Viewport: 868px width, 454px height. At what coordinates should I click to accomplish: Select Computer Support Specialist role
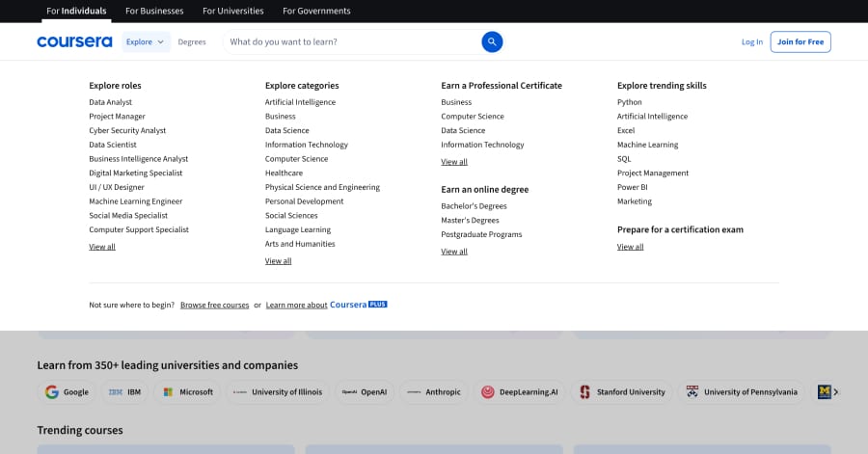coord(139,229)
